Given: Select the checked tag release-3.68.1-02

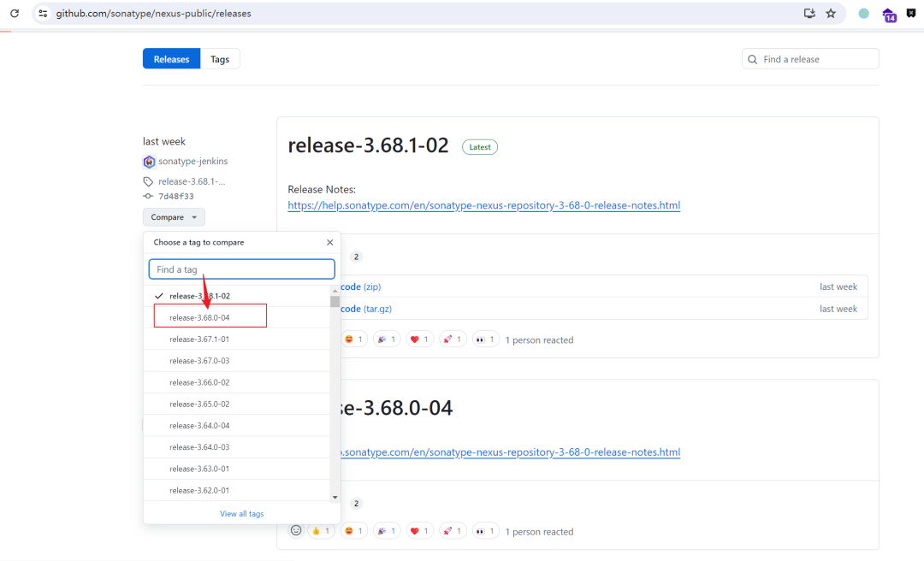Looking at the screenshot, I should pos(236,296).
